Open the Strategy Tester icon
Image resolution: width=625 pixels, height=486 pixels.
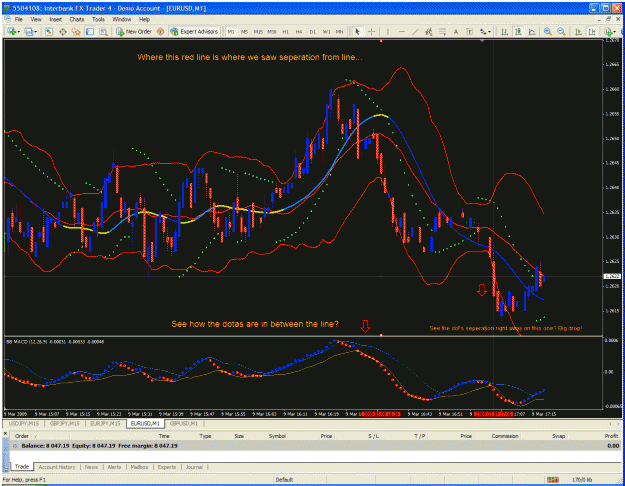[x=104, y=31]
